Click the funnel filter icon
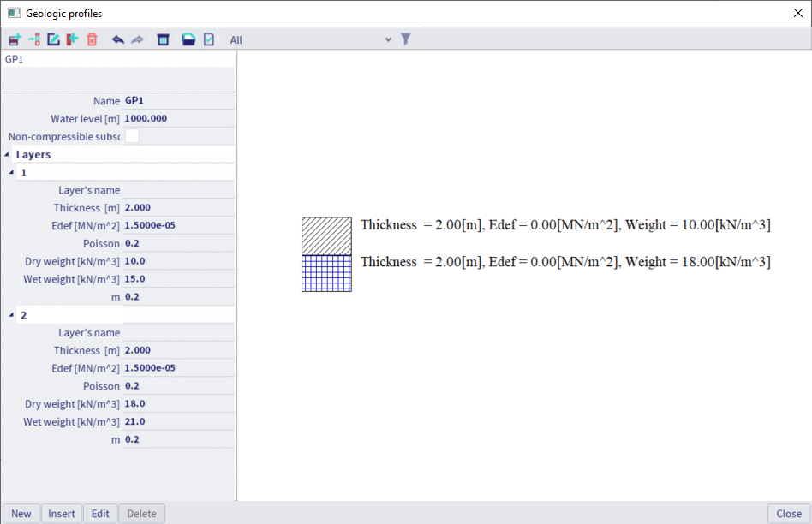 [406, 39]
